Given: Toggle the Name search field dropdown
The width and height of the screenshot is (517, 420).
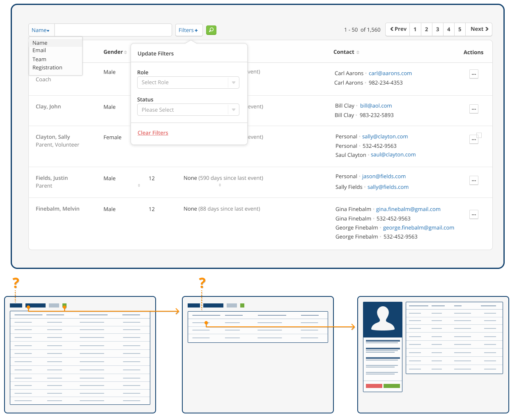Looking at the screenshot, I should tap(41, 30).
